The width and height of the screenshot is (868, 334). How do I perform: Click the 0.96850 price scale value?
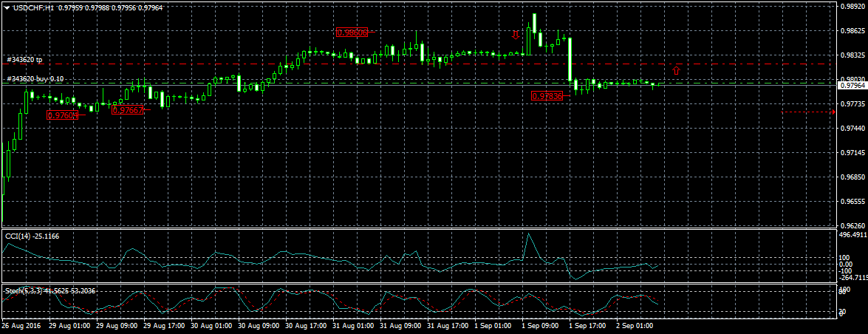coord(852,177)
